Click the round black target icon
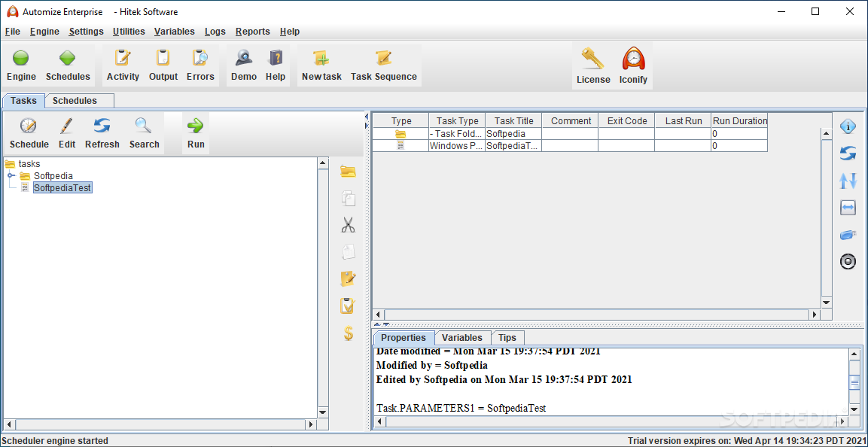868x447 pixels. (848, 262)
